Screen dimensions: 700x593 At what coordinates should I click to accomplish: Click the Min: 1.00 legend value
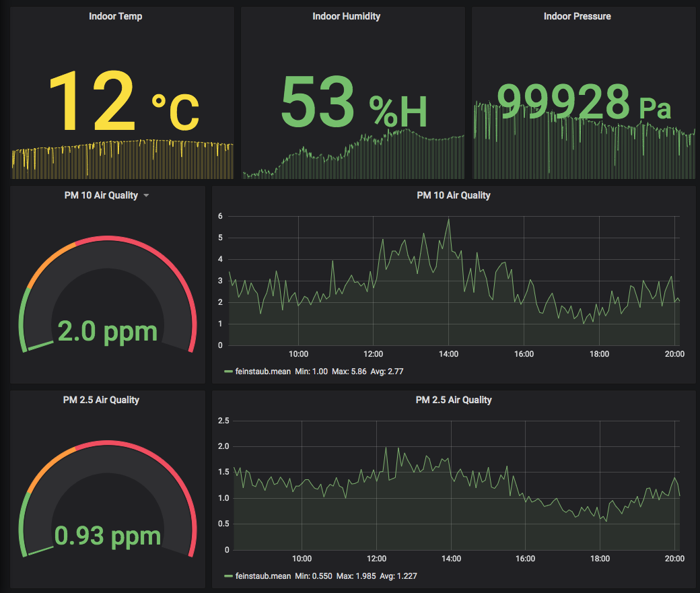coord(311,372)
